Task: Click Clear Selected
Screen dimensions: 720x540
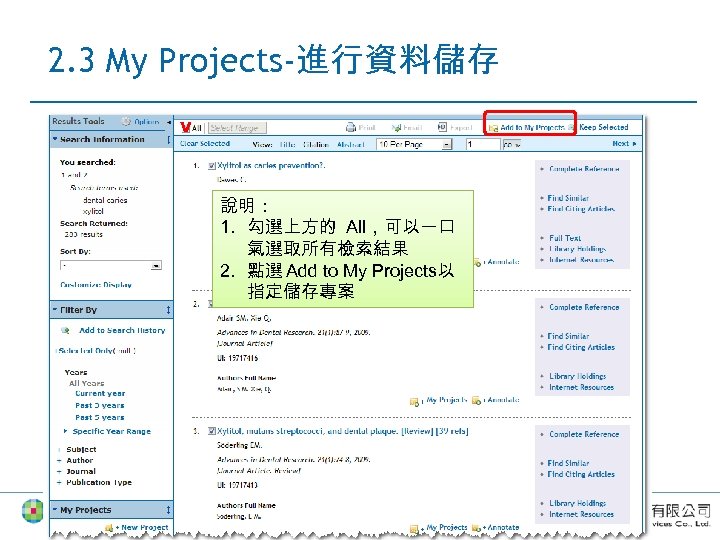Action: (x=205, y=143)
